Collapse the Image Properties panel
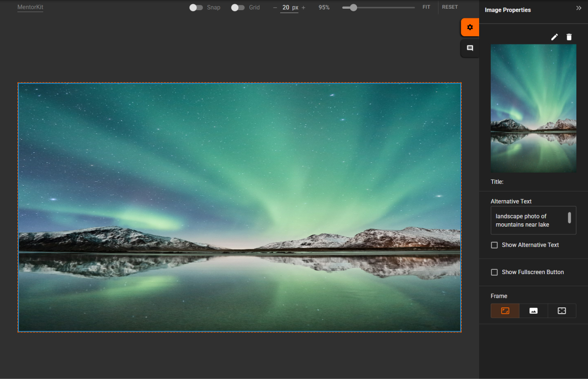588x379 pixels. click(579, 8)
